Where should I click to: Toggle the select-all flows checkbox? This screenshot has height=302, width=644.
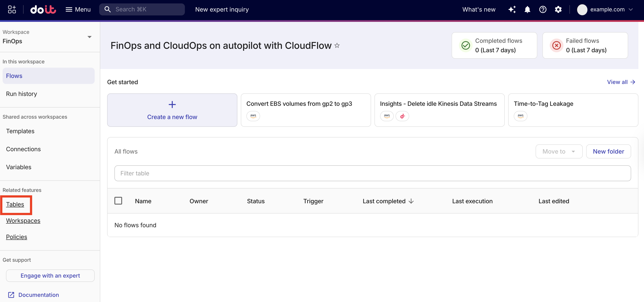click(118, 201)
